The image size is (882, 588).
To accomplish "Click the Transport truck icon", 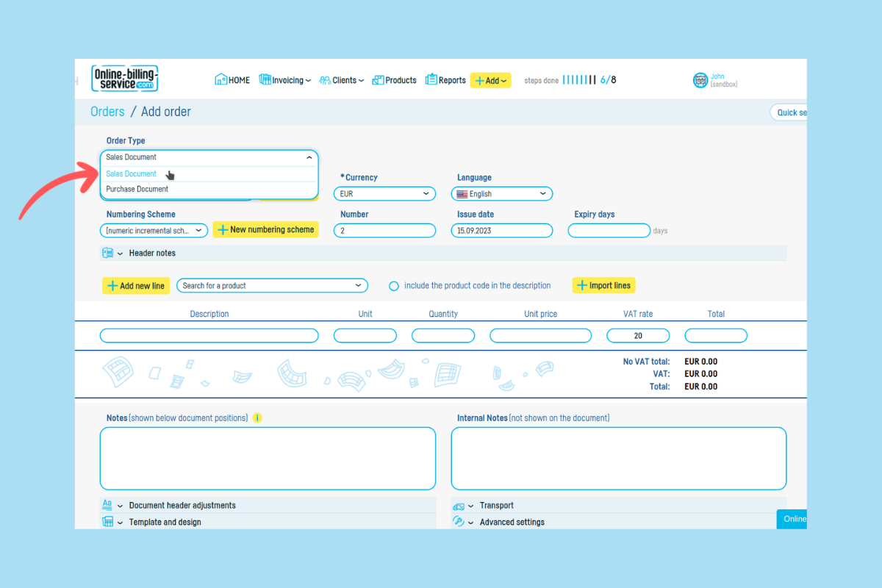I will 459,506.
